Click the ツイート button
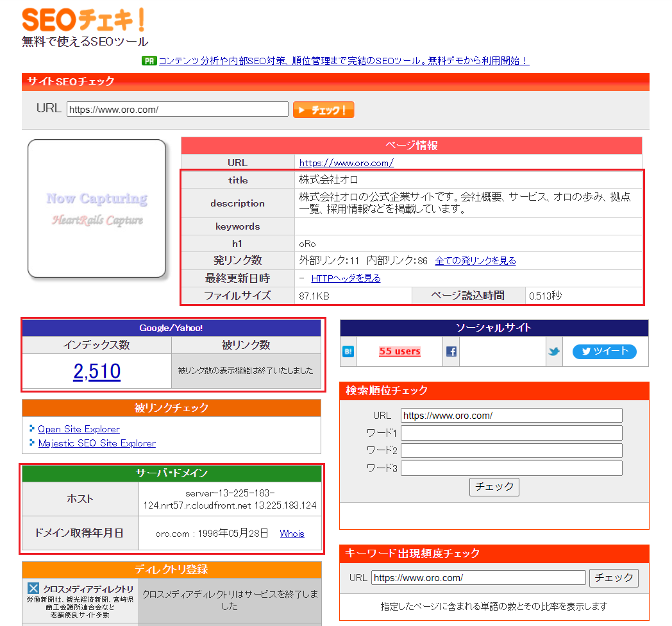Viewport: 672px width, 626px height. pyautogui.click(x=604, y=351)
